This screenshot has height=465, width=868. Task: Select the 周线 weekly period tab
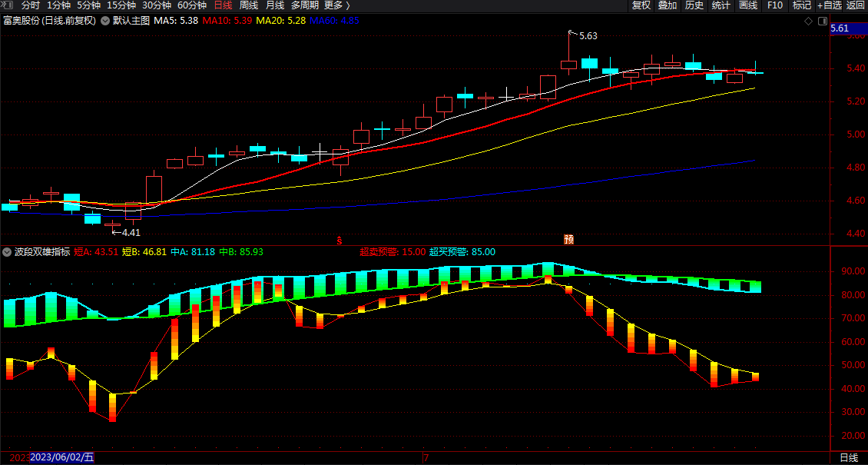[x=249, y=5]
